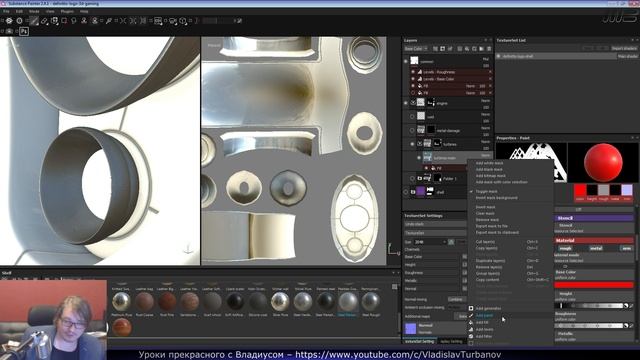640x360 pixels.
Task: Open the File menu
Action: click(x=6, y=11)
